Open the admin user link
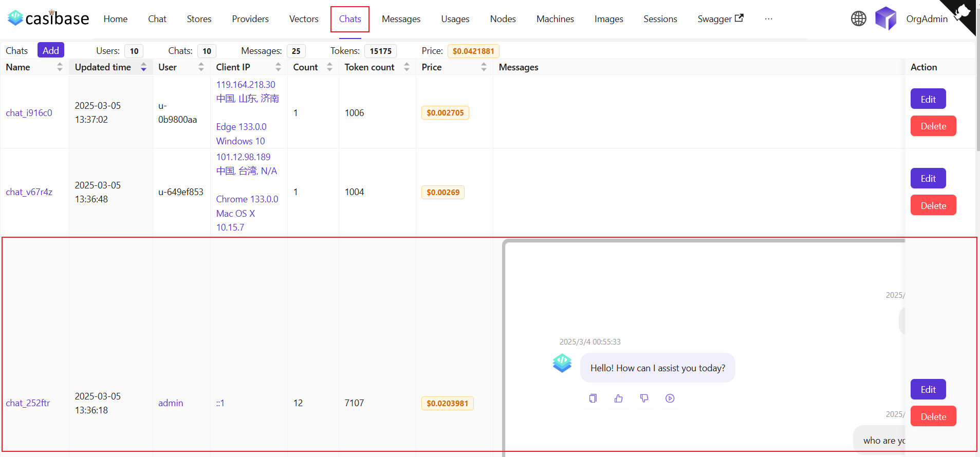980x457 pixels. coord(171,403)
